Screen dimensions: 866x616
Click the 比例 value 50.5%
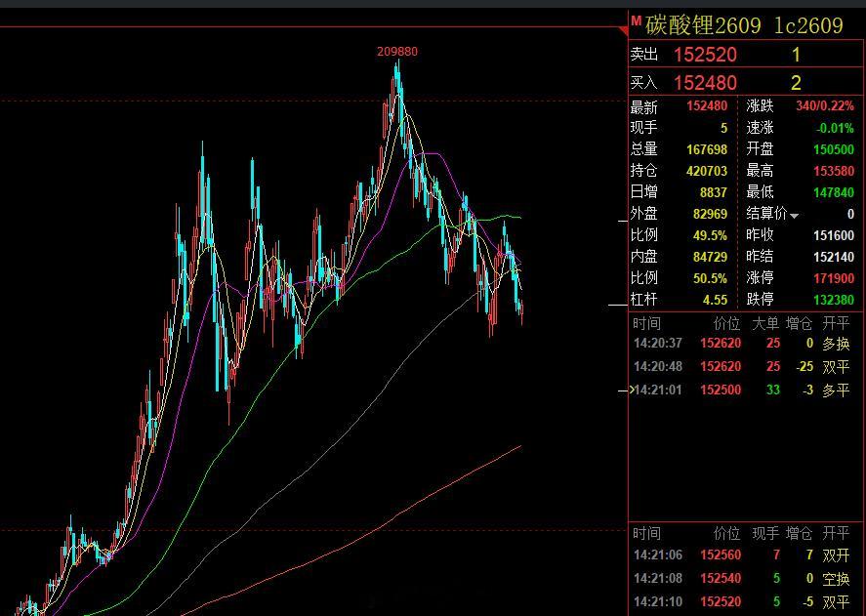coord(710,278)
